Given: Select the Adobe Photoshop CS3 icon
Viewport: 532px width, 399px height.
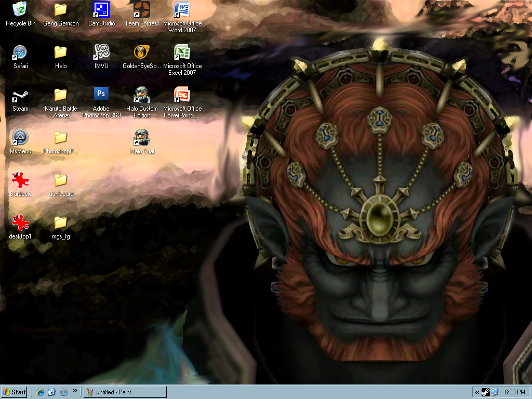Looking at the screenshot, I should click(101, 95).
